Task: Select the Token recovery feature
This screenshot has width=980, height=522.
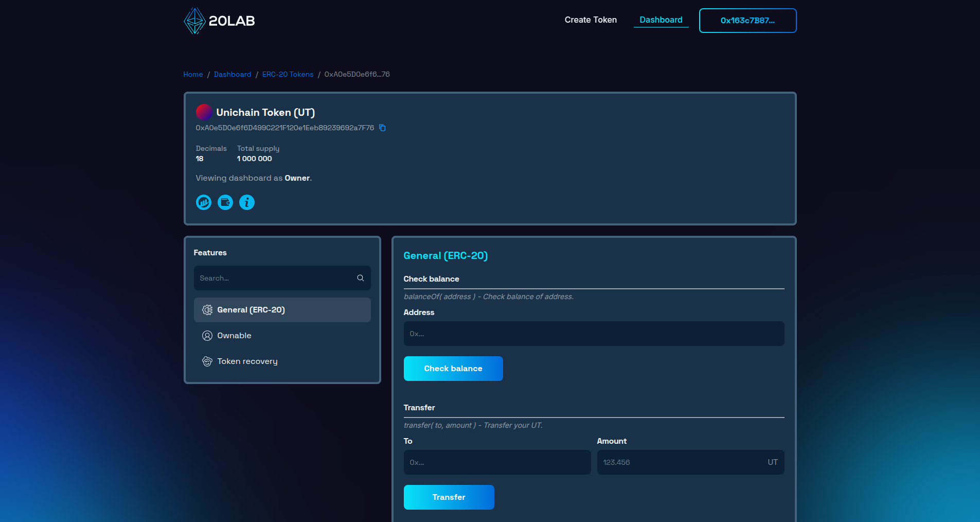Action: 282,361
